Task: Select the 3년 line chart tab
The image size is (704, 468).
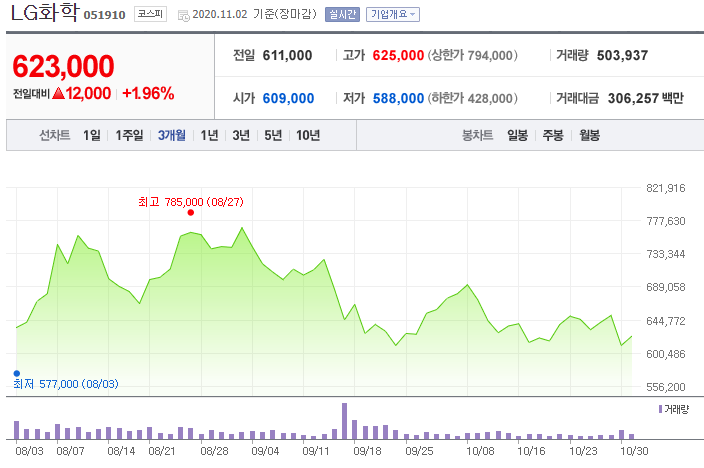Action: 241,135
